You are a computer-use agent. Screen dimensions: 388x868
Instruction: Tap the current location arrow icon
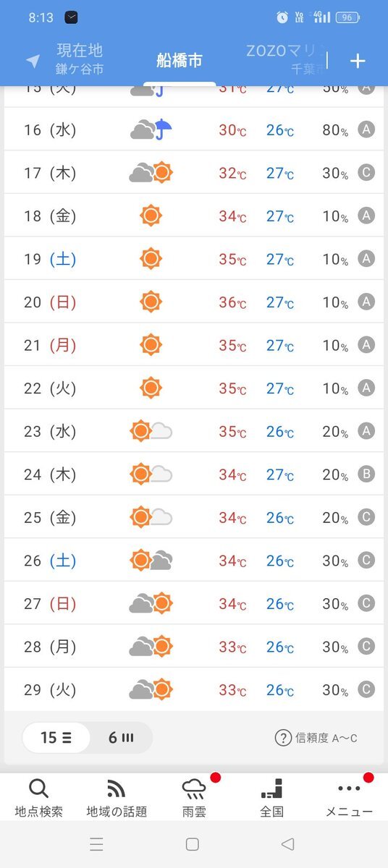tap(33, 61)
